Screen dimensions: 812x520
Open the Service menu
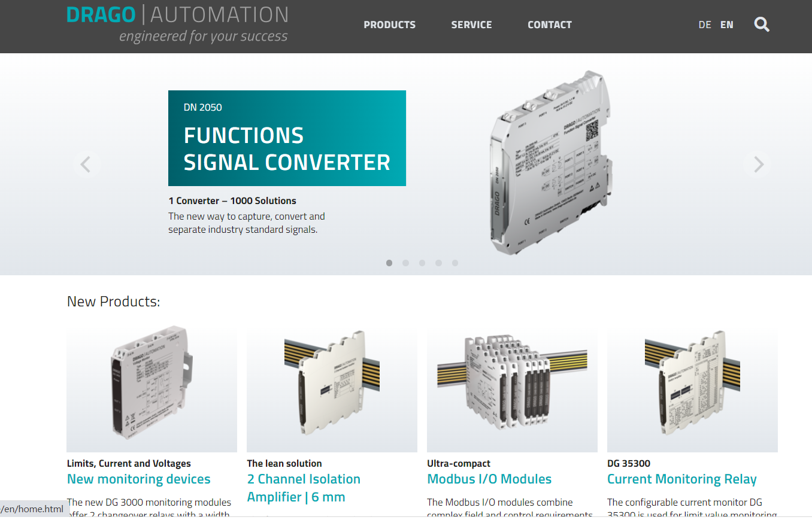point(471,25)
